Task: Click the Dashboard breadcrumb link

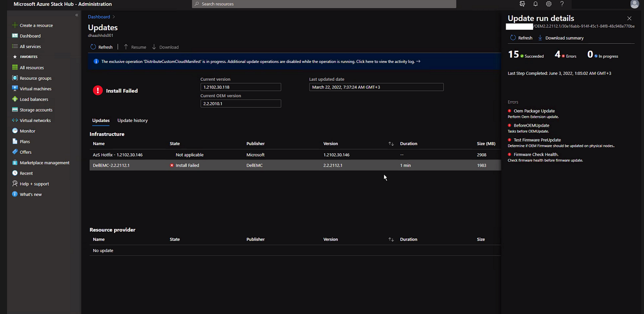Action: click(x=99, y=17)
